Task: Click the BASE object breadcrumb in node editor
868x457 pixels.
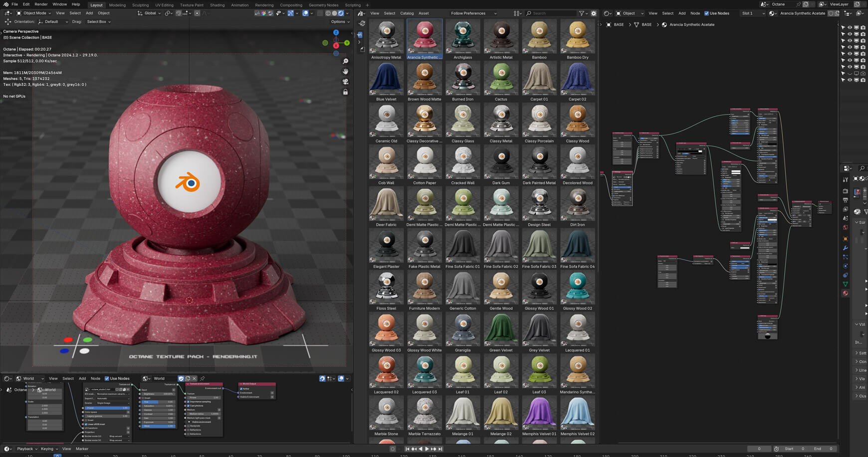Action: (x=619, y=24)
